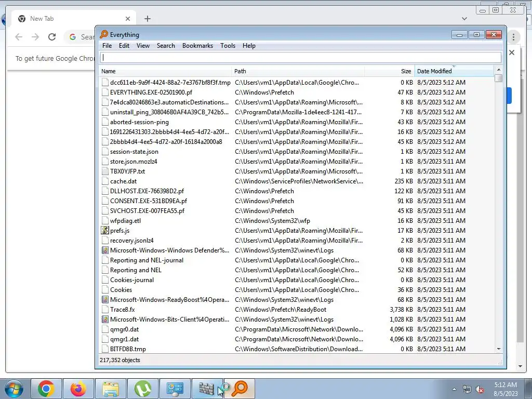Open File Explorer from the taskbar
Screen dimensions: 532x399
click(111, 389)
